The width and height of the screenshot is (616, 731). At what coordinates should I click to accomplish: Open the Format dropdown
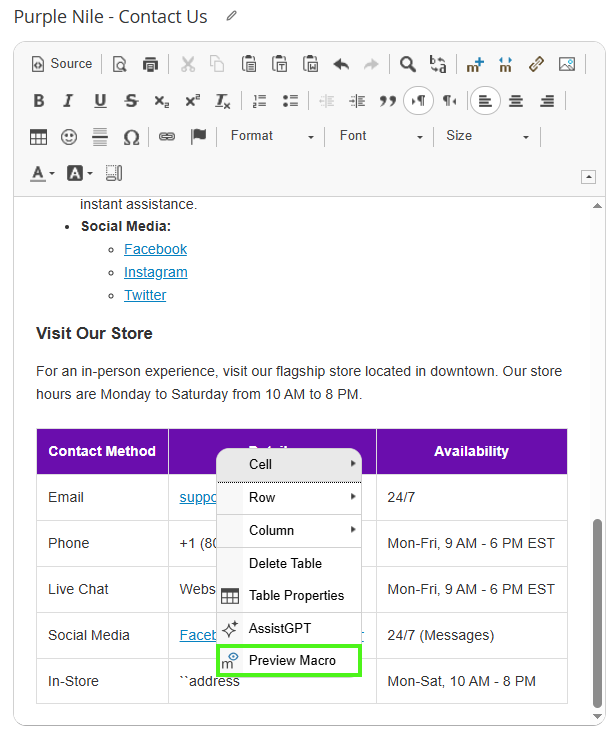(271, 136)
